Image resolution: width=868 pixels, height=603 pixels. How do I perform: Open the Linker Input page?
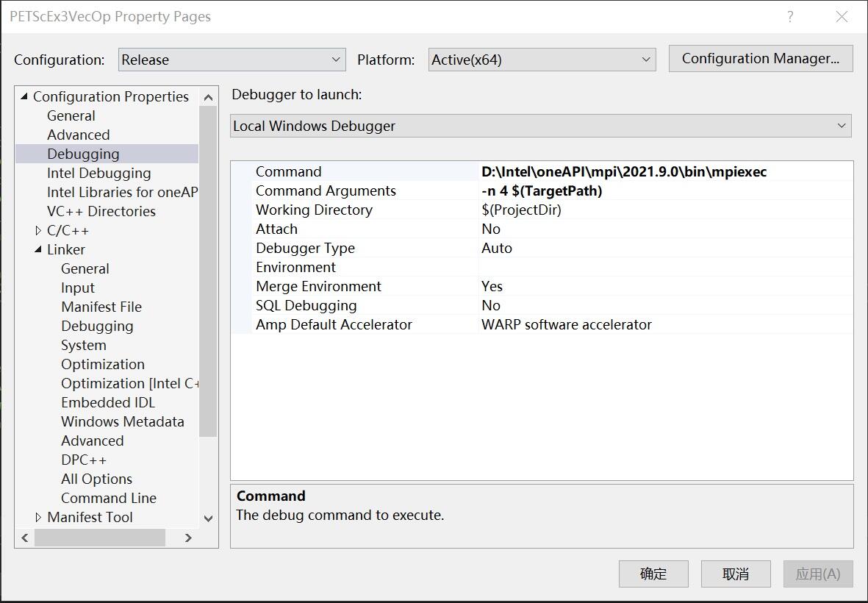[77, 288]
